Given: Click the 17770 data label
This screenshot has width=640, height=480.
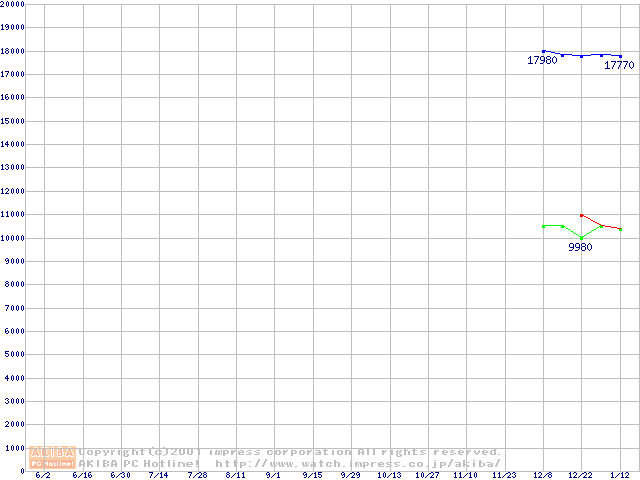Looking at the screenshot, I should (619, 65).
